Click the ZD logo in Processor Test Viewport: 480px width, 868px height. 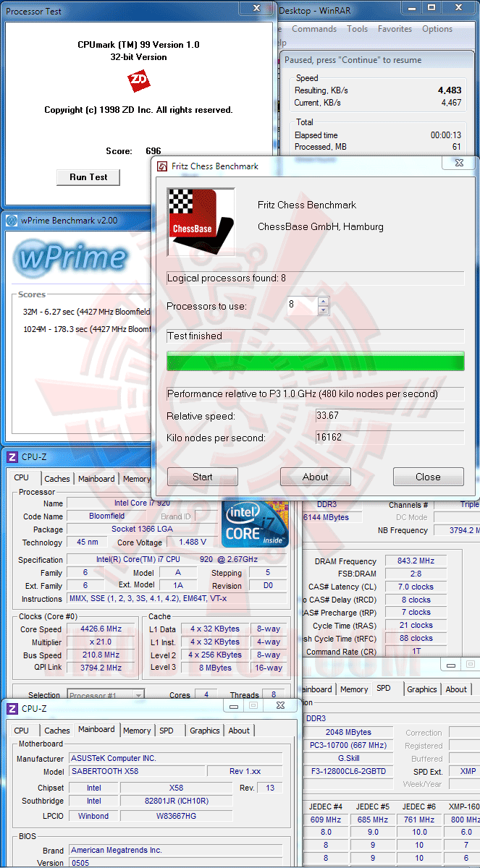(138, 80)
